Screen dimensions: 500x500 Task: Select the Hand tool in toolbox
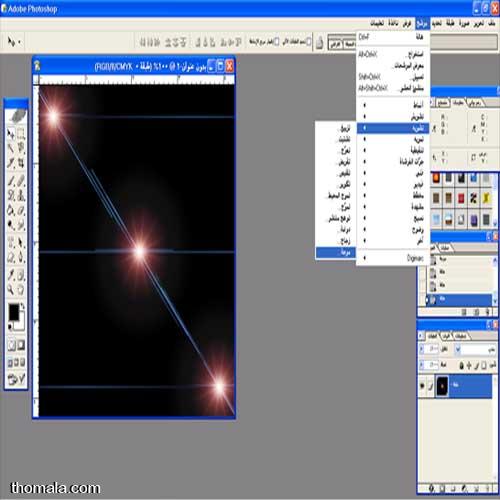coord(21,290)
